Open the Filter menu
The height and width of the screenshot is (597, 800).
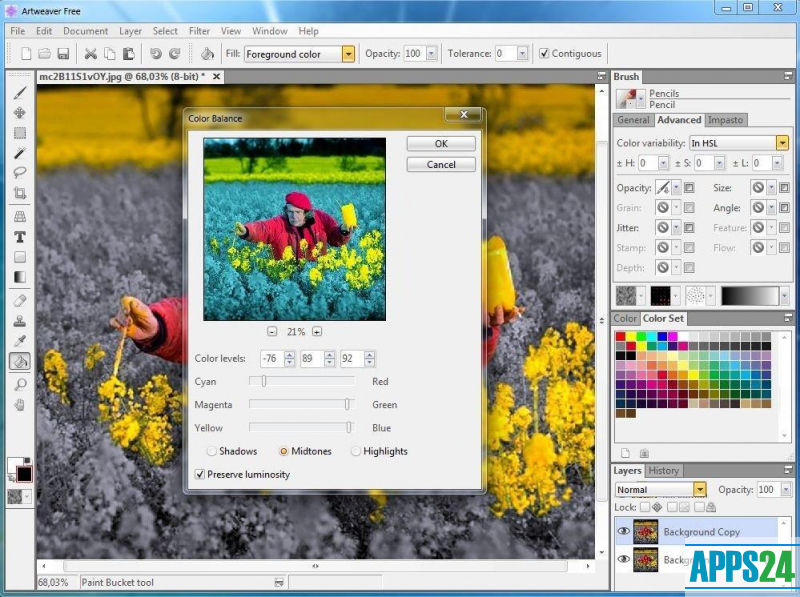pyautogui.click(x=199, y=31)
